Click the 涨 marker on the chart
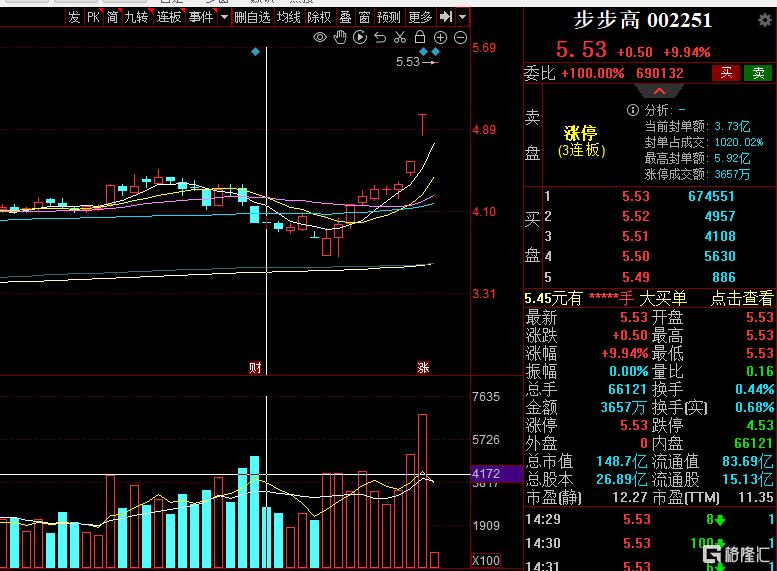The width and height of the screenshot is (777, 571). point(423,367)
